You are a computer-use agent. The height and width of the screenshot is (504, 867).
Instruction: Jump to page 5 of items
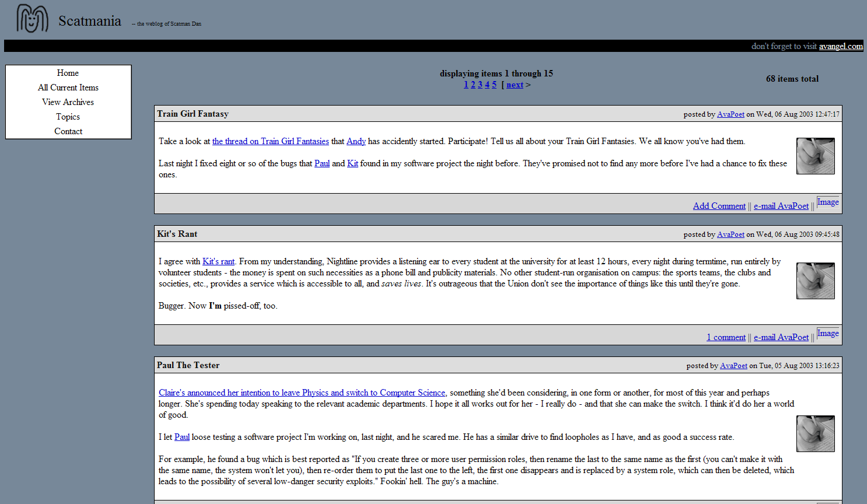pyautogui.click(x=494, y=85)
